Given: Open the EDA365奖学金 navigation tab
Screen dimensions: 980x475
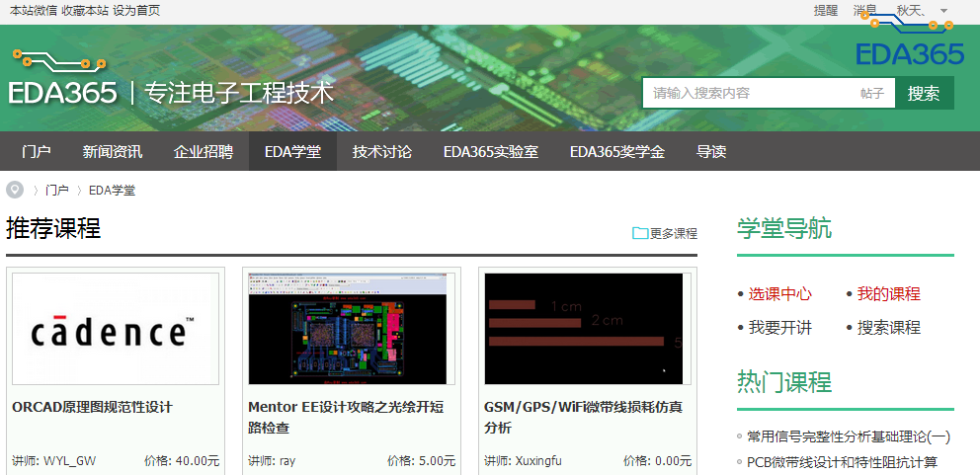Looking at the screenshot, I should coord(616,151).
